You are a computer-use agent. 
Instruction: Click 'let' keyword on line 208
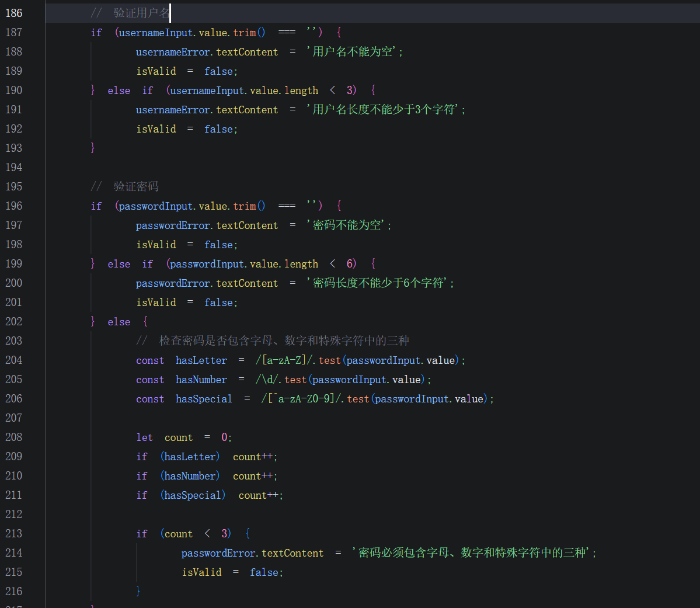click(x=144, y=437)
